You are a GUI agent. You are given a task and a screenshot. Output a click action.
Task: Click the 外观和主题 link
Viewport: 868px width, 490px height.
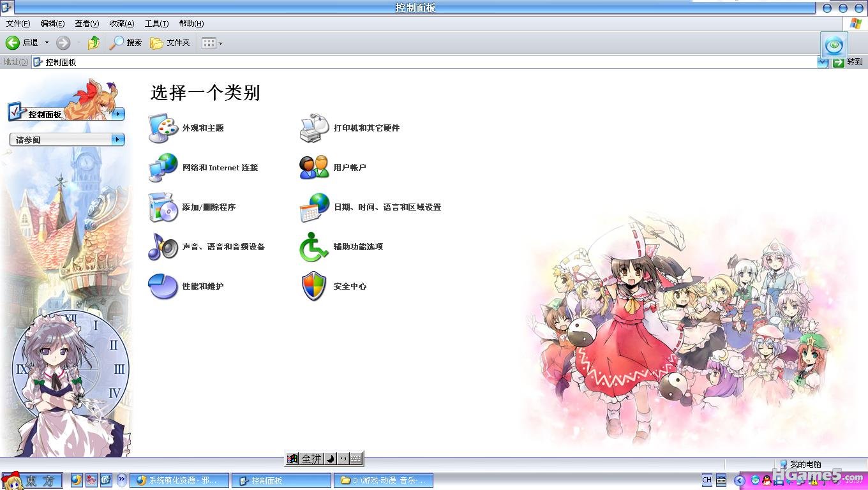click(x=203, y=128)
